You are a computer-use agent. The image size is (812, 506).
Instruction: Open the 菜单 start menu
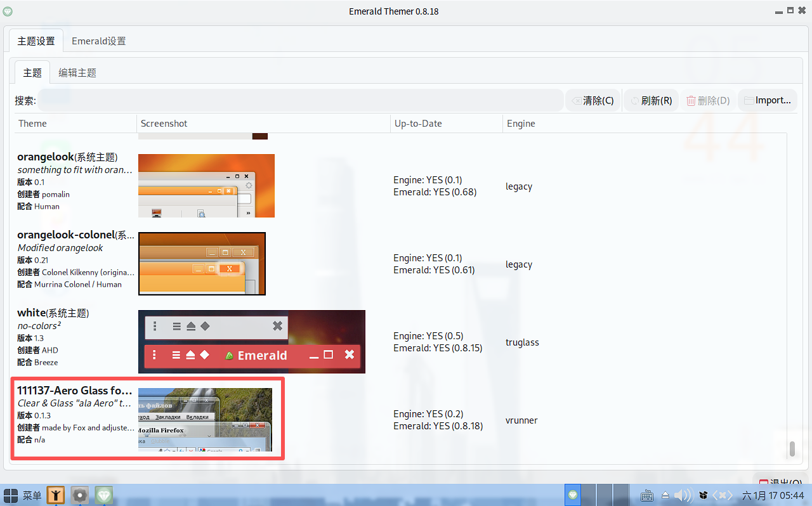pyautogui.click(x=22, y=495)
